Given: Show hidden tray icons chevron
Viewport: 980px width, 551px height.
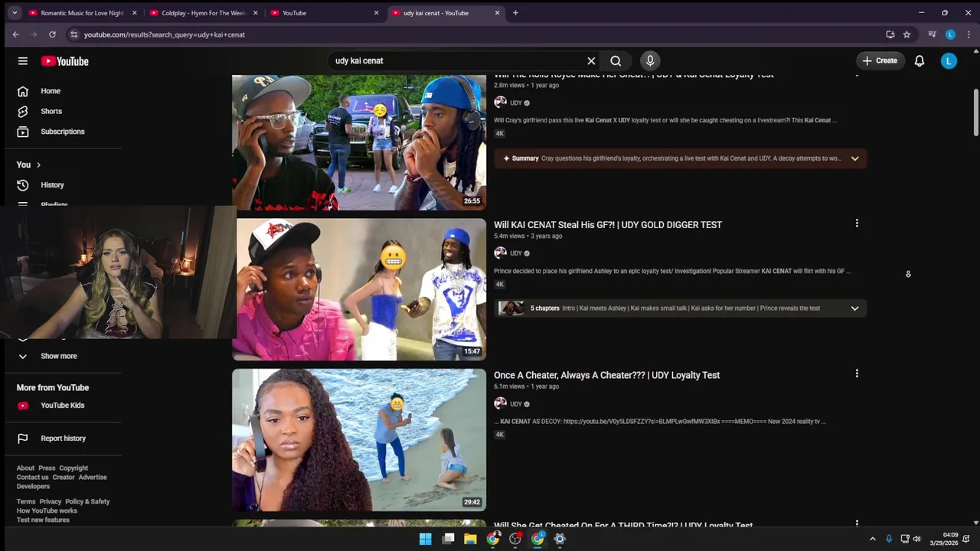Looking at the screenshot, I should tap(872, 540).
